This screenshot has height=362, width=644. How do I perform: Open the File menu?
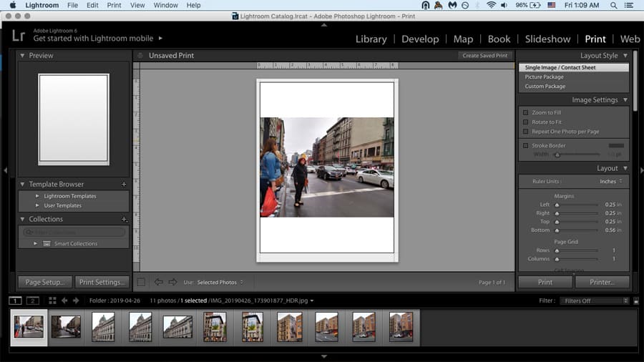pyautogui.click(x=72, y=5)
